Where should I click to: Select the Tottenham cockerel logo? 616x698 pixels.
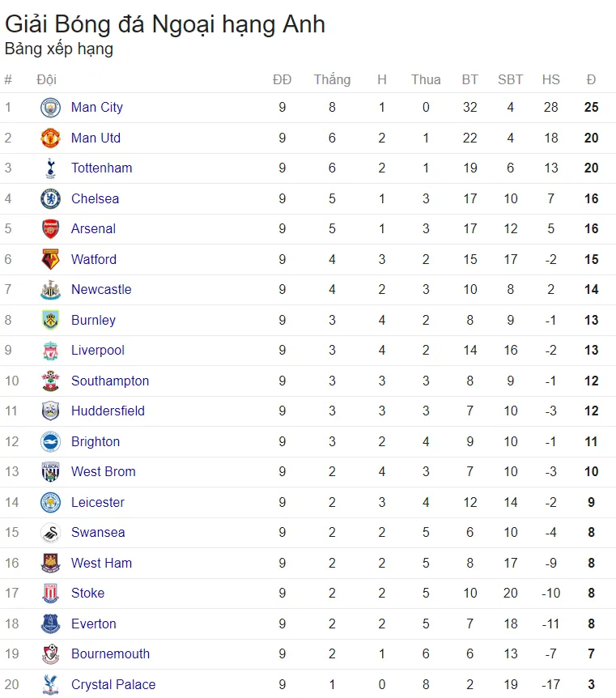tap(50, 168)
